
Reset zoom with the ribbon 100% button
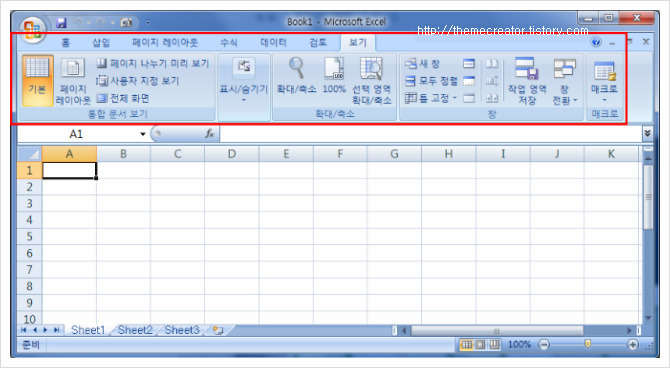[334, 76]
